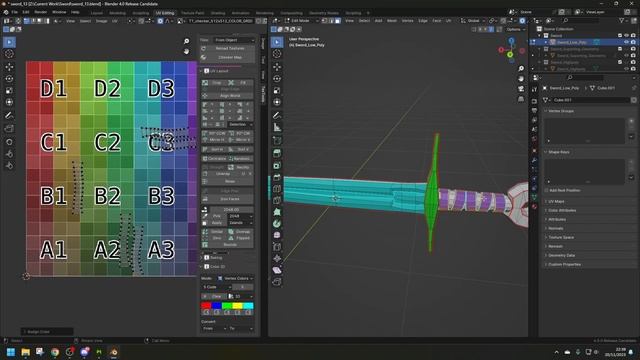Screen dimensions: 640x360
Task: Switch to the Shading workspace tab
Action: coord(218,13)
